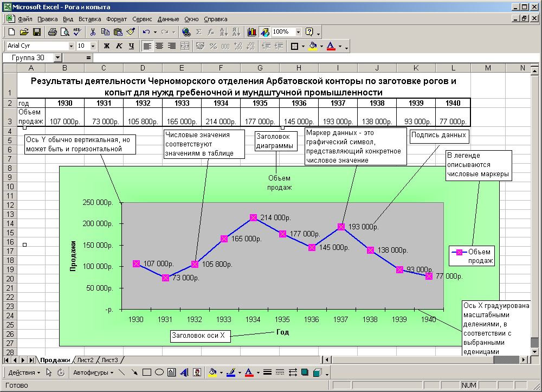The width and height of the screenshot is (542, 392).
Task: Open the Действия drawing menu button
Action: click(24, 372)
